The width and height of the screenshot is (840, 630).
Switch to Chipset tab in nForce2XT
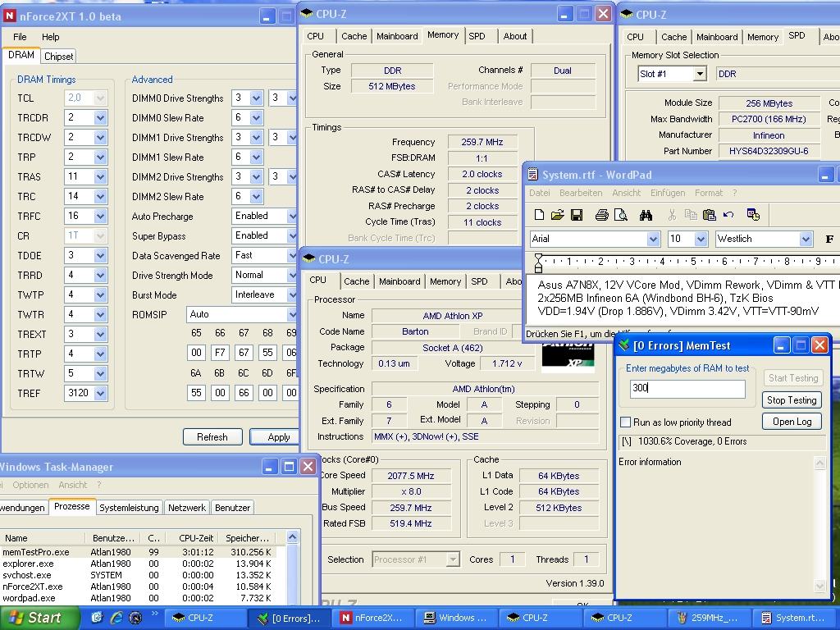tap(58, 57)
